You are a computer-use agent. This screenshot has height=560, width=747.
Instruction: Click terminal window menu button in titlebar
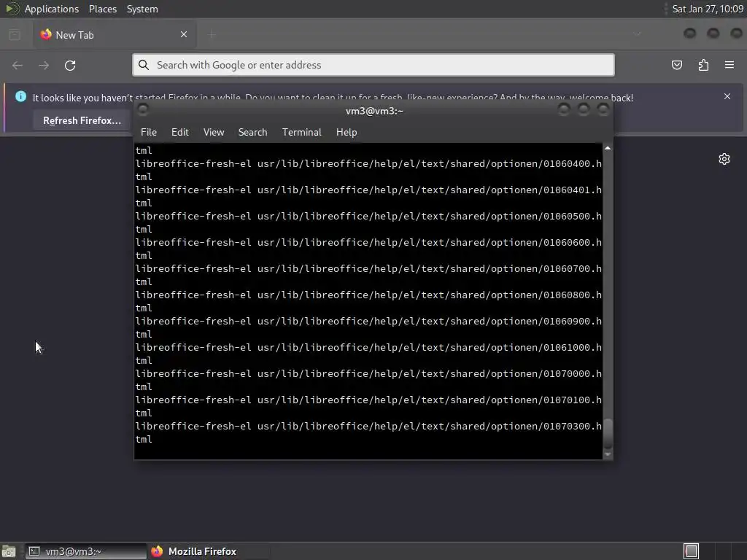coord(142,110)
